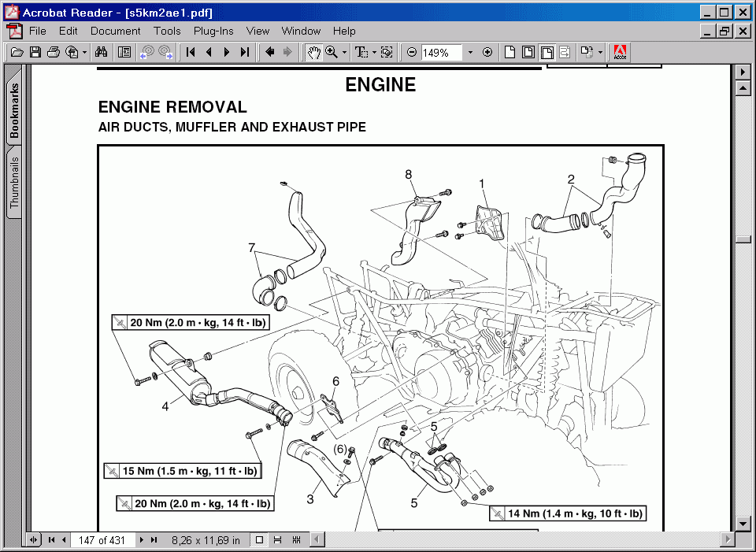The image size is (756, 552).
Task: Set view to Actual Size
Action: pyautogui.click(x=510, y=52)
